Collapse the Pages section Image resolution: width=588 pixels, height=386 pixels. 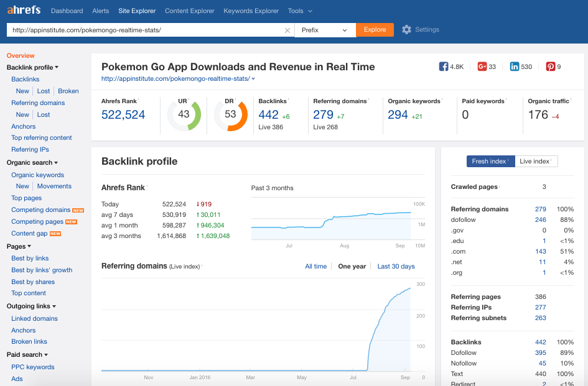tap(19, 247)
